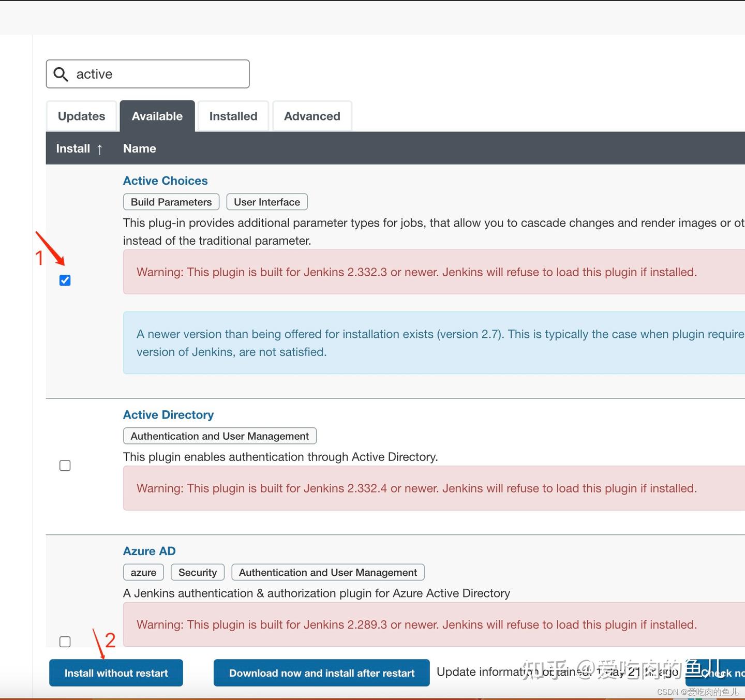
Task: Check the Active Directory plugin checkbox
Action: (x=65, y=465)
